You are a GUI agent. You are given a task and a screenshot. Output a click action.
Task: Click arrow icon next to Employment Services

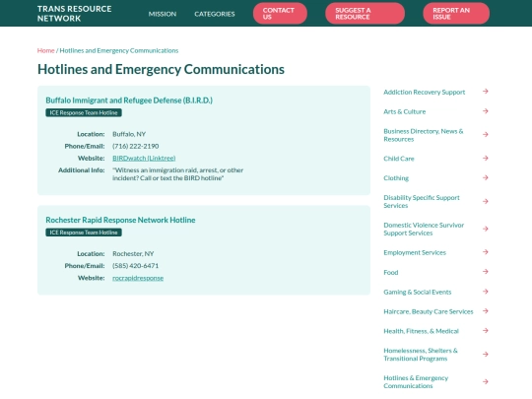pyautogui.click(x=486, y=252)
